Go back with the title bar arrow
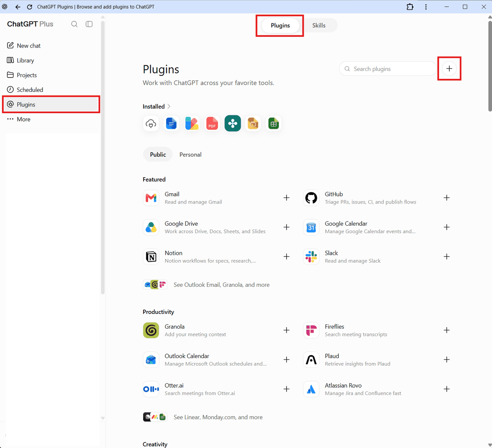Viewport: 492px width, 448px height. 18,7
